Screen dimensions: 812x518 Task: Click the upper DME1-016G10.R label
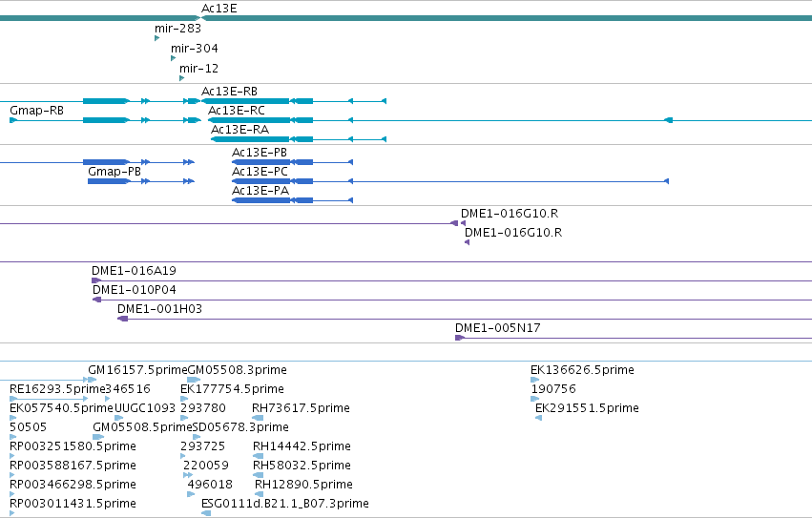[x=510, y=214]
